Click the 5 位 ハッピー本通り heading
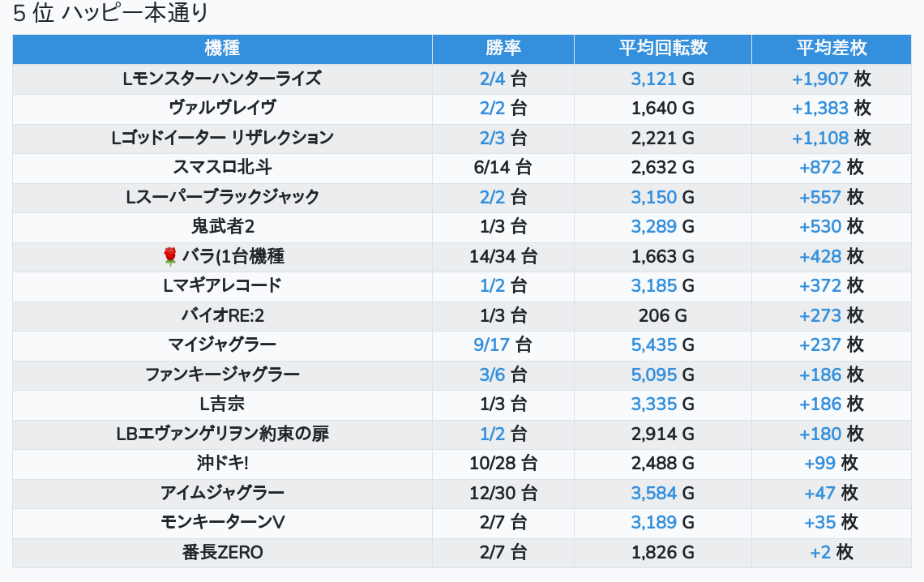The image size is (924, 582). click(110, 13)
